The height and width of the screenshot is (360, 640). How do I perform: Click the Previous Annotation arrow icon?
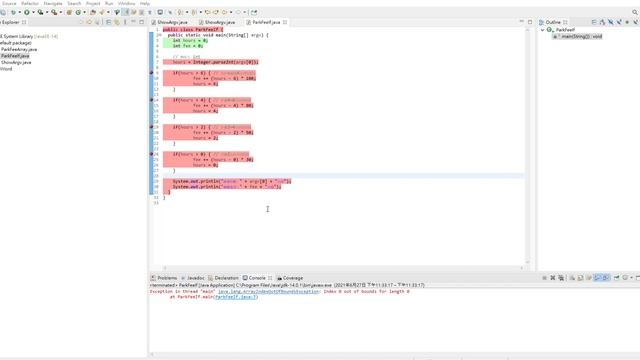193,12
